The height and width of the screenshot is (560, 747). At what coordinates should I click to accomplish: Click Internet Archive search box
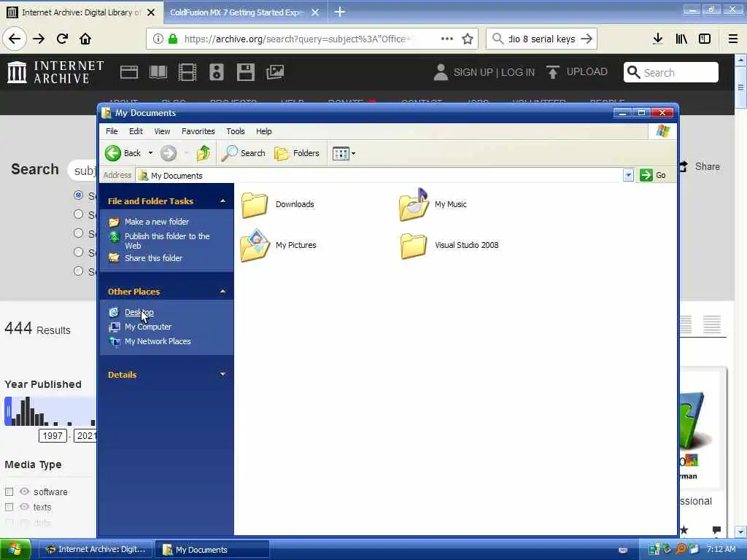(671, 72)
